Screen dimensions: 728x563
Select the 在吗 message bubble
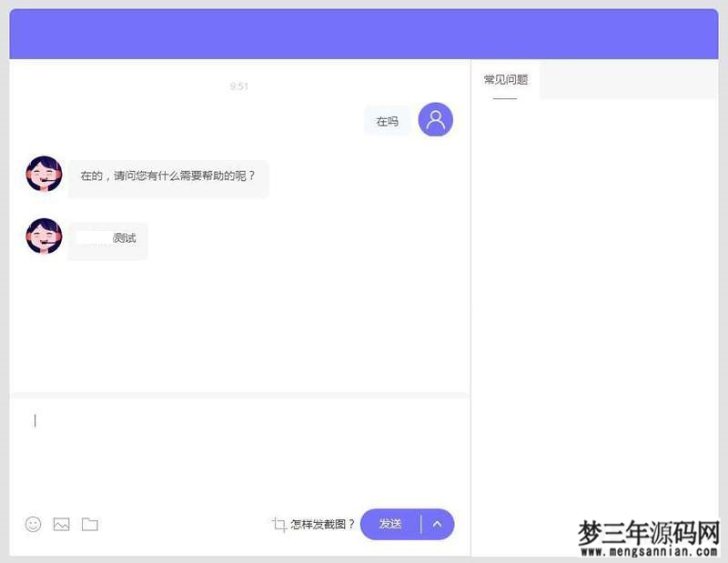point(388,119)
